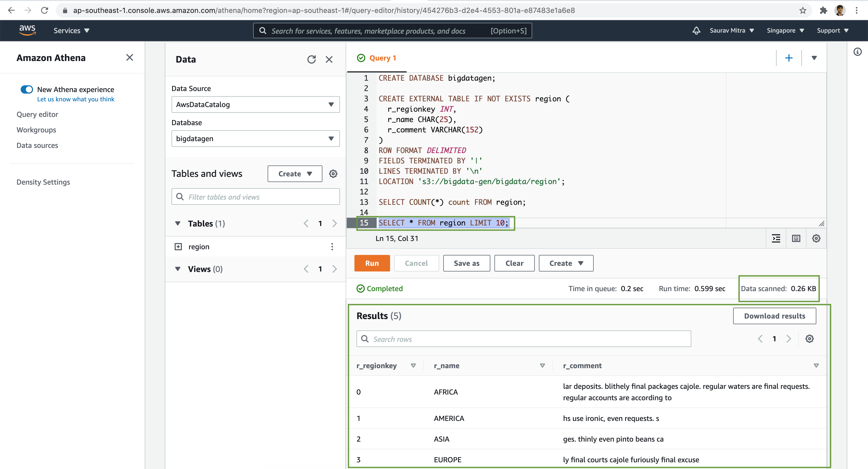Collapse the Tables section
This screenshot has width=868, height=469.
point(177,224)
